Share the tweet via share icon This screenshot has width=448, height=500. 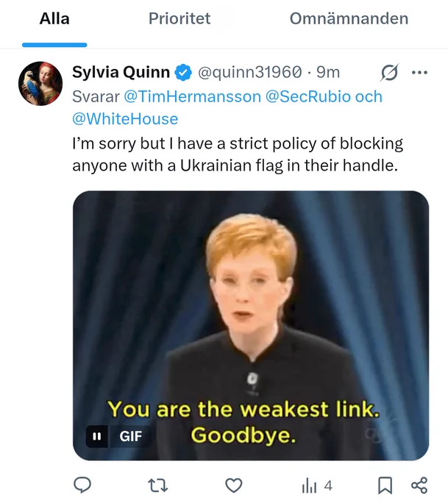click(419, 485)
